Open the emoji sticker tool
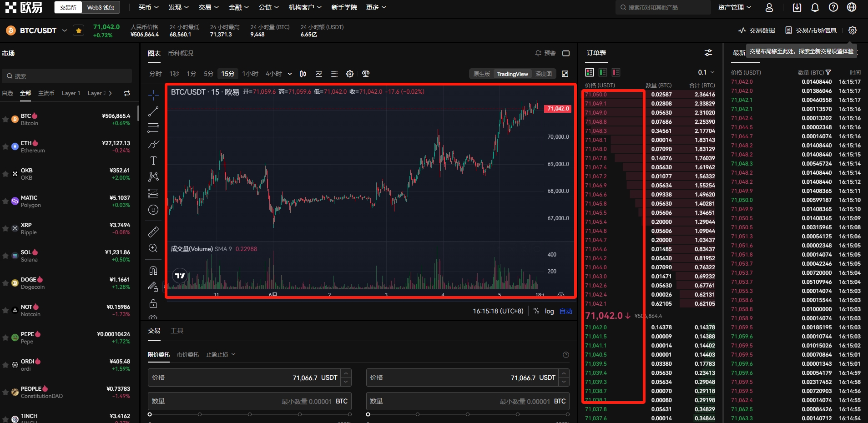This screenshot has width=868, height=423. point(153,210)
